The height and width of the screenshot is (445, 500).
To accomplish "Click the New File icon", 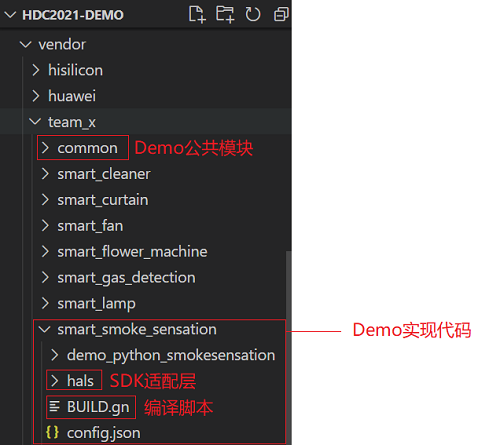I will click(197, 14).
